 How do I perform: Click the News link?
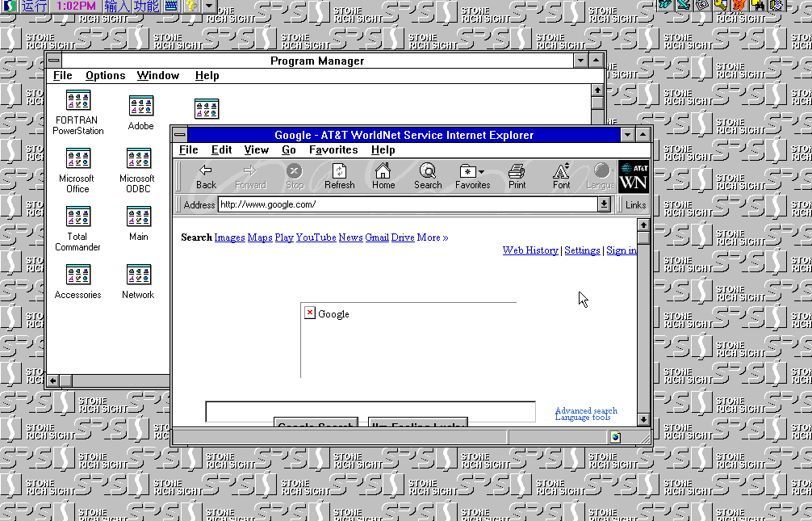[x=350, y=237]
